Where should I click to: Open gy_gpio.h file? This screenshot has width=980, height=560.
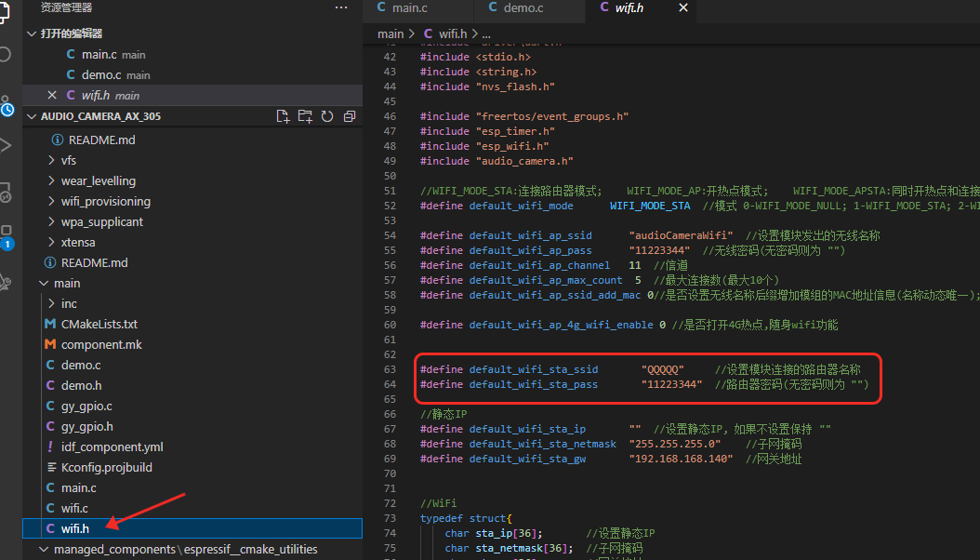(192, 426)
